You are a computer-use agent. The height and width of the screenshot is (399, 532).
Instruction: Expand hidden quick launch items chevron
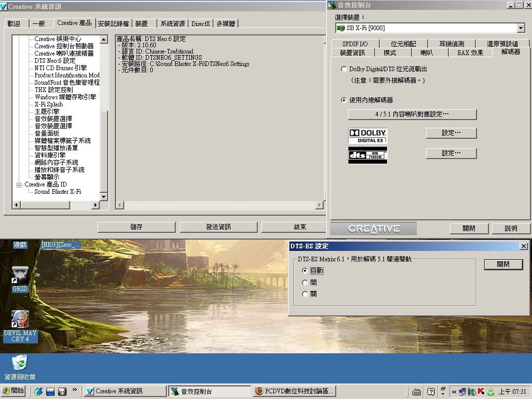(75, 390)
